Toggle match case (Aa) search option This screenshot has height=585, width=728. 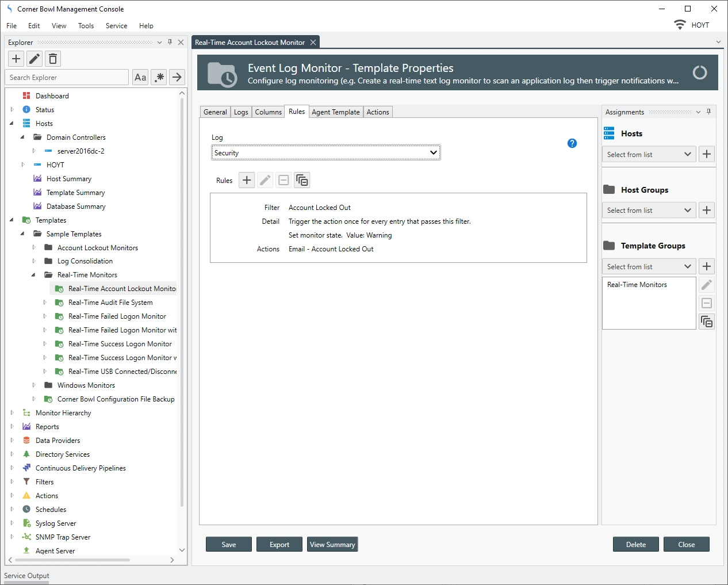pyautogui.click(x=140, y=77)
